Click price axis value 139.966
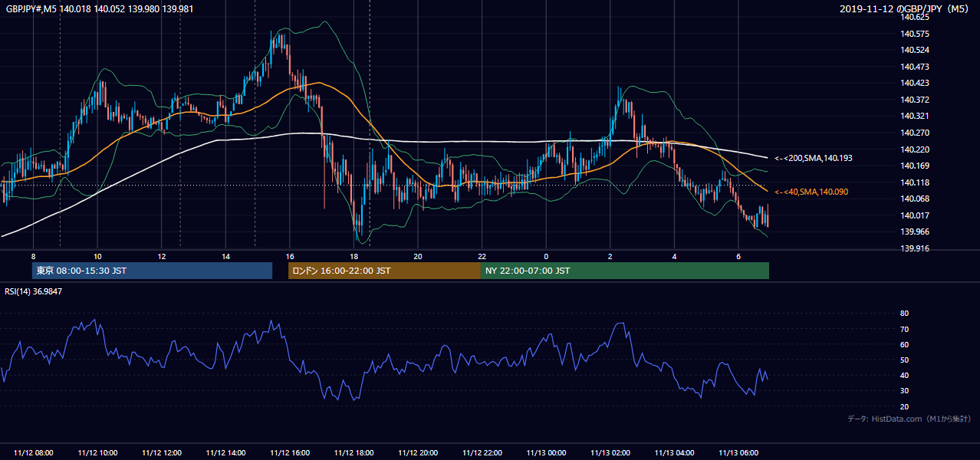This screenshot has width=980, height=460. point(915,232)
